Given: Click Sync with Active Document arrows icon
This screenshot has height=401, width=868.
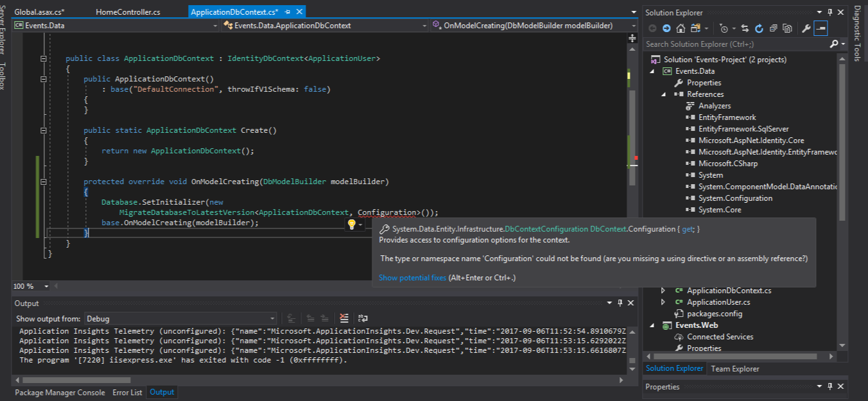Looking at the screenshot, I should (x=745, y=28).
